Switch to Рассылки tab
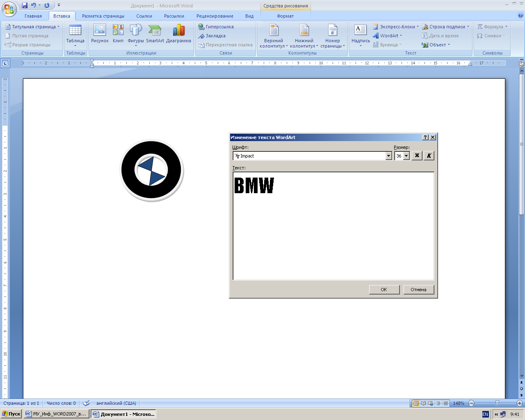The width and height of the screenshot is (525, 420). tap(174, 16)
